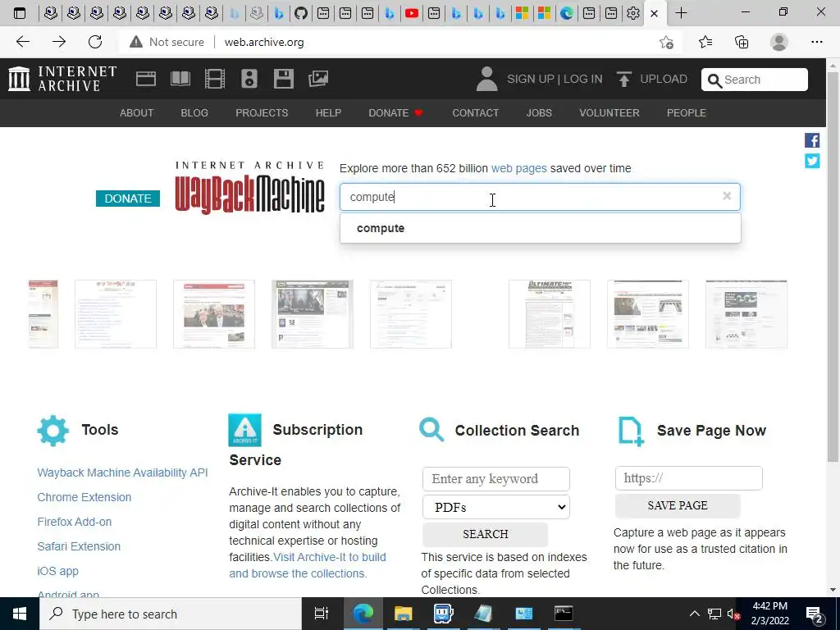Share page on Twitter
This screenshot has height=630, width=840.
coord(811,161)
